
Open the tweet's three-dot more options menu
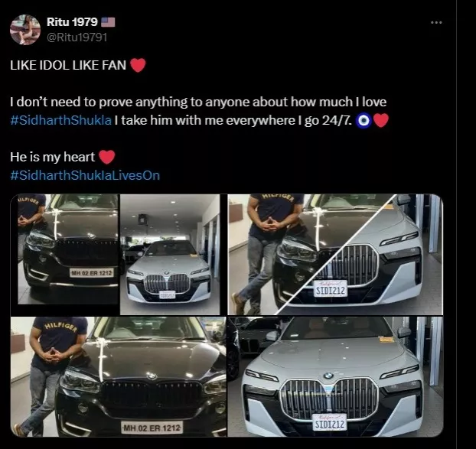pyautogui.click(x=437, y=23)
